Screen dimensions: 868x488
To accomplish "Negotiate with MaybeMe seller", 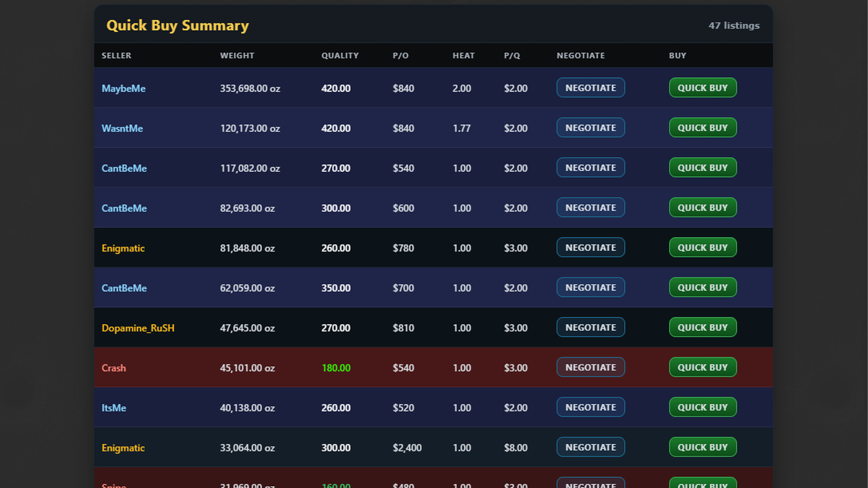I will tap(590, 88).
